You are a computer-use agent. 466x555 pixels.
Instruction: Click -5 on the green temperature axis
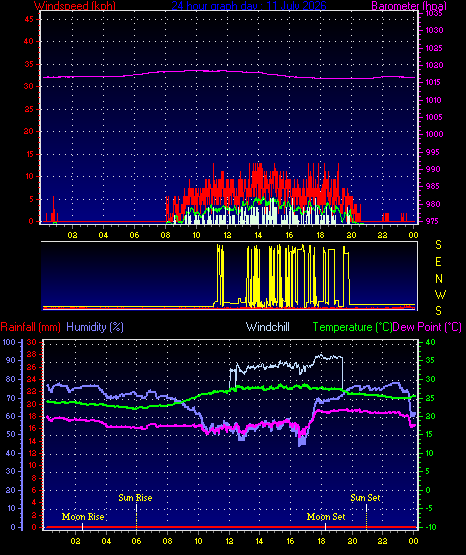click(429, 508)
